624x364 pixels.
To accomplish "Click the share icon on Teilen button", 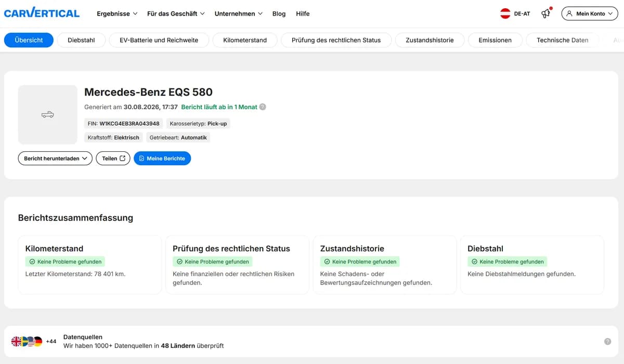I will pyautogui.click(x=123, y=158).
